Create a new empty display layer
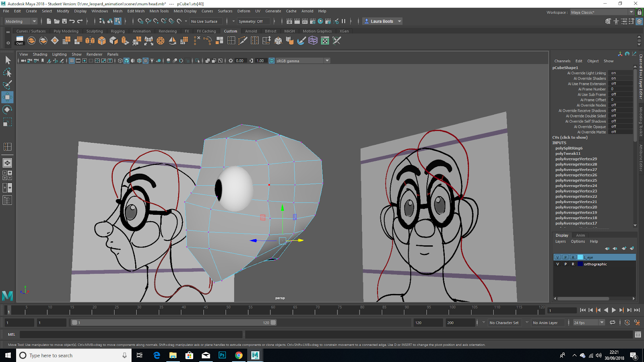 (x=624, y=249)
